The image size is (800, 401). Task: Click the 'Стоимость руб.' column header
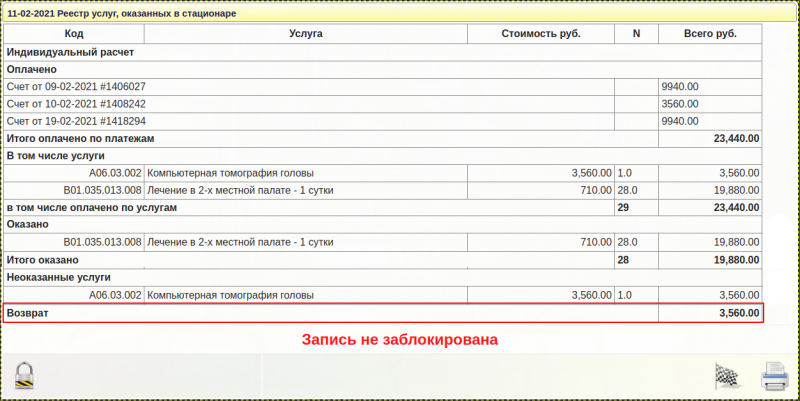tap(541, 34)
